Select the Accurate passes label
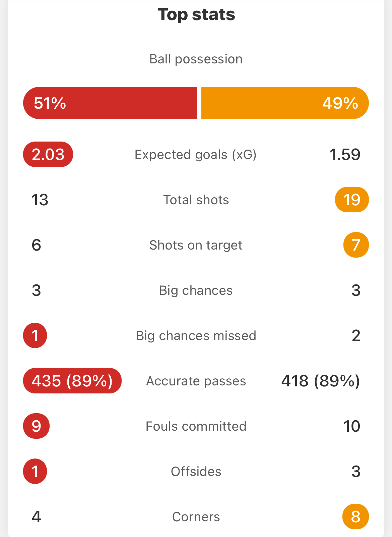Image resolution: width=392 pixels, height=537 pixels. [196, 381]
